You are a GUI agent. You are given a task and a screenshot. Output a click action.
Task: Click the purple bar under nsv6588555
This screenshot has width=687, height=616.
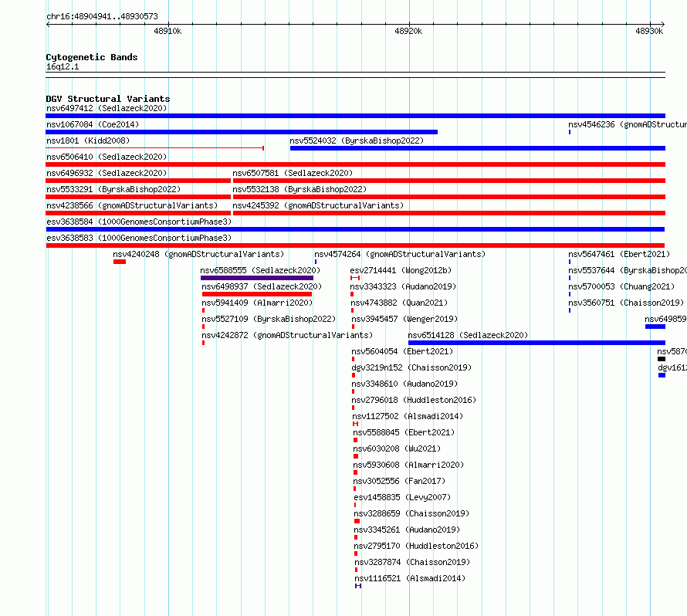tap(257, 278)
